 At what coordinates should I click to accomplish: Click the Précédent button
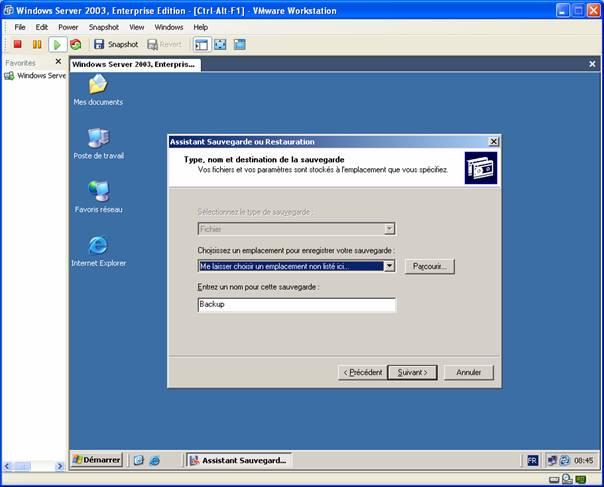pyautogui.click(x=362, y=372)
